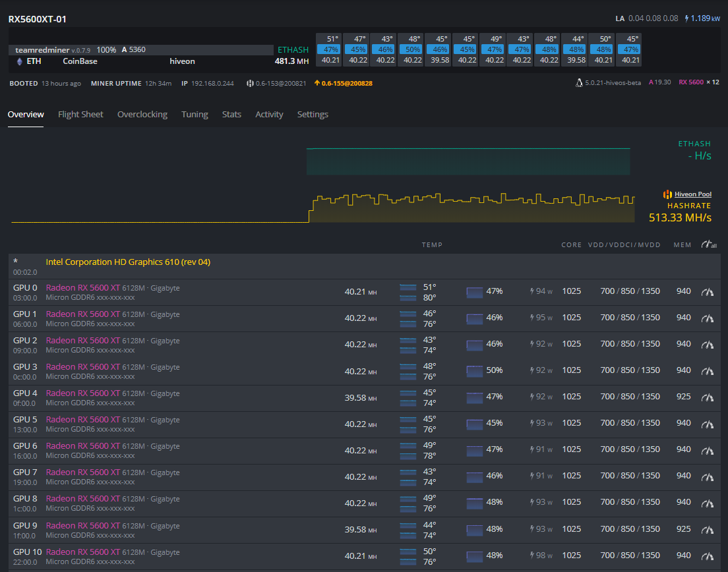
Task: Click the 5.0.21-hiveos-beta kernel version
Action: [613, 82]
